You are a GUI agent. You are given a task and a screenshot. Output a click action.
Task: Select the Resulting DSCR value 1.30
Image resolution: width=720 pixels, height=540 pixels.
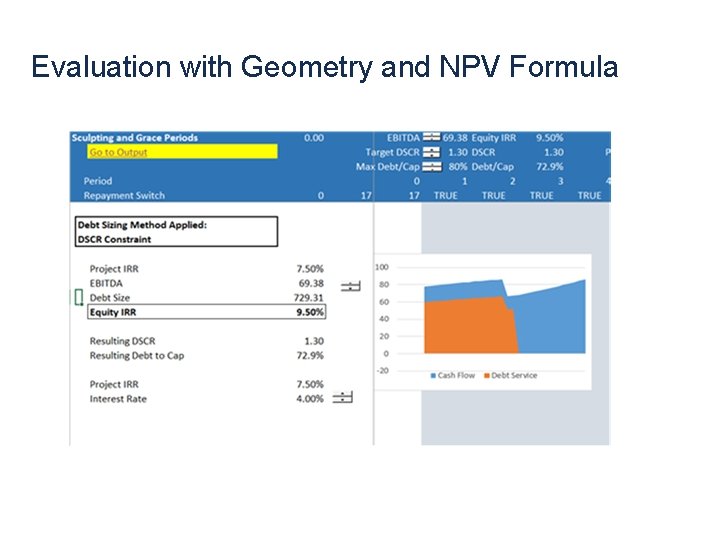314,341
